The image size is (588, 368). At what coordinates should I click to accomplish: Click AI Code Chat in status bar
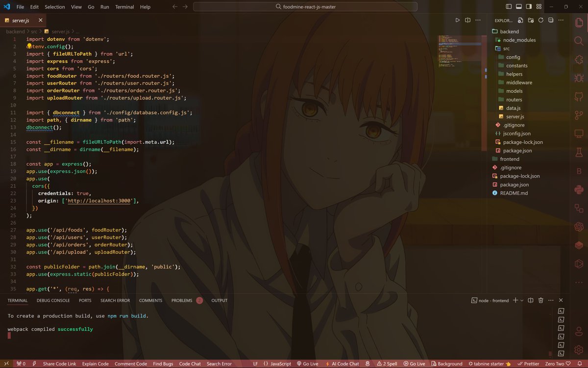pyautogui.click(x=342, y=364)
